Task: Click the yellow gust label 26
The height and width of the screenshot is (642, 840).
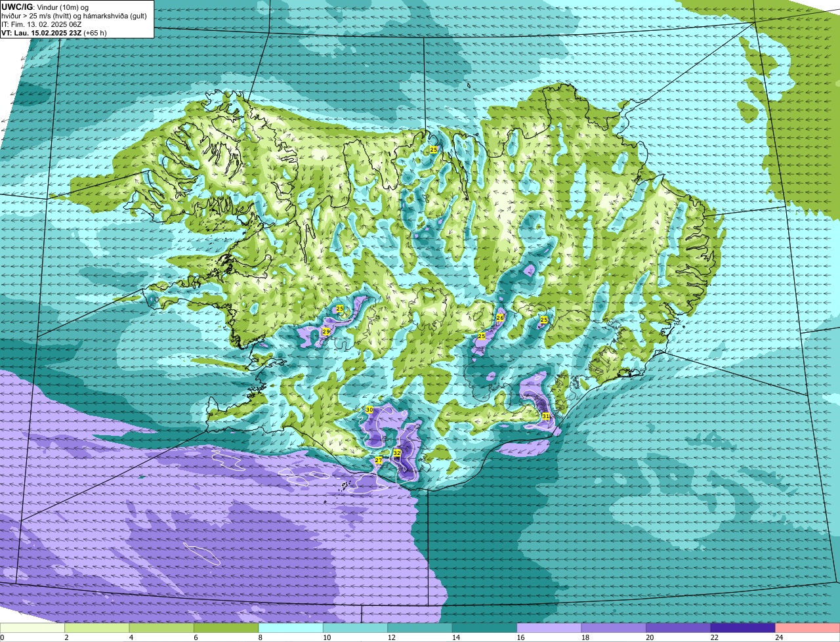Action: (x=500, y=318)
